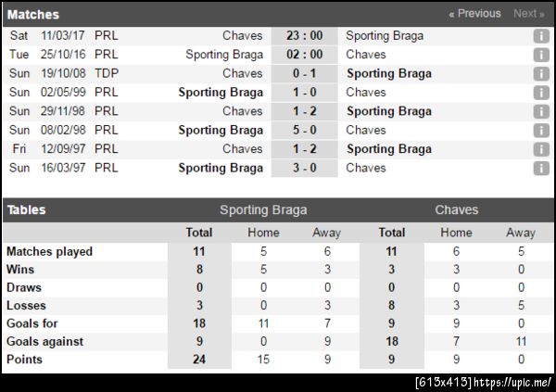
Task: Open info icon for 16/03/97 match
Action: tap(541, 168)
